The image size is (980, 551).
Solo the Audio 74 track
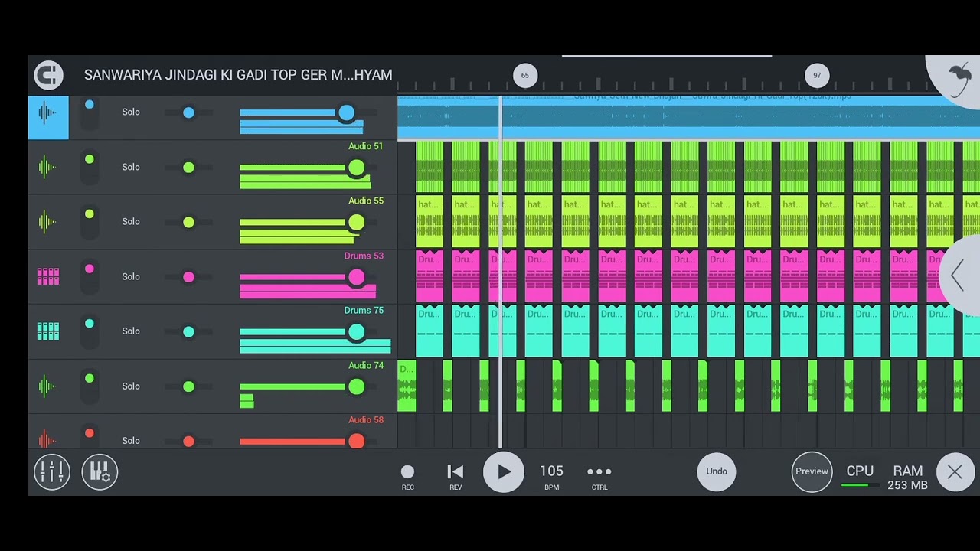coord(131,386)
